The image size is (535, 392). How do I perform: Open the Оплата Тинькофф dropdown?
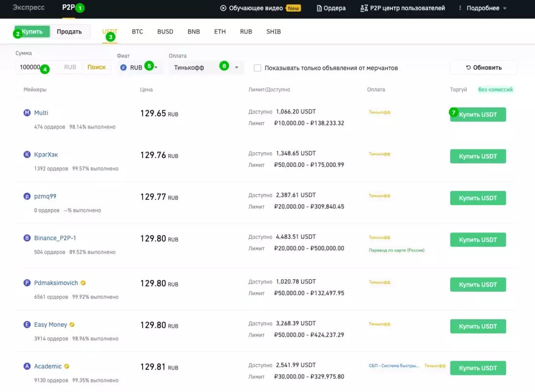[x=206, y=68]
